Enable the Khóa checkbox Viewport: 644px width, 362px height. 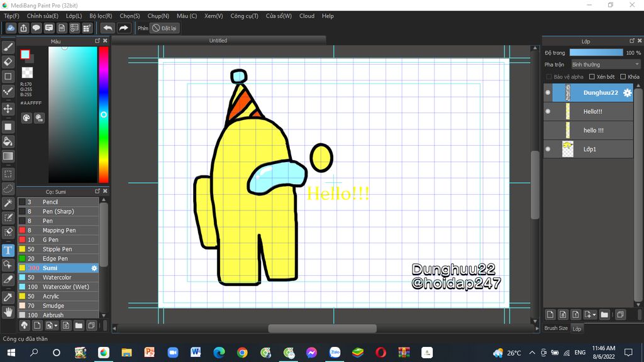click(x=623, y=77)
